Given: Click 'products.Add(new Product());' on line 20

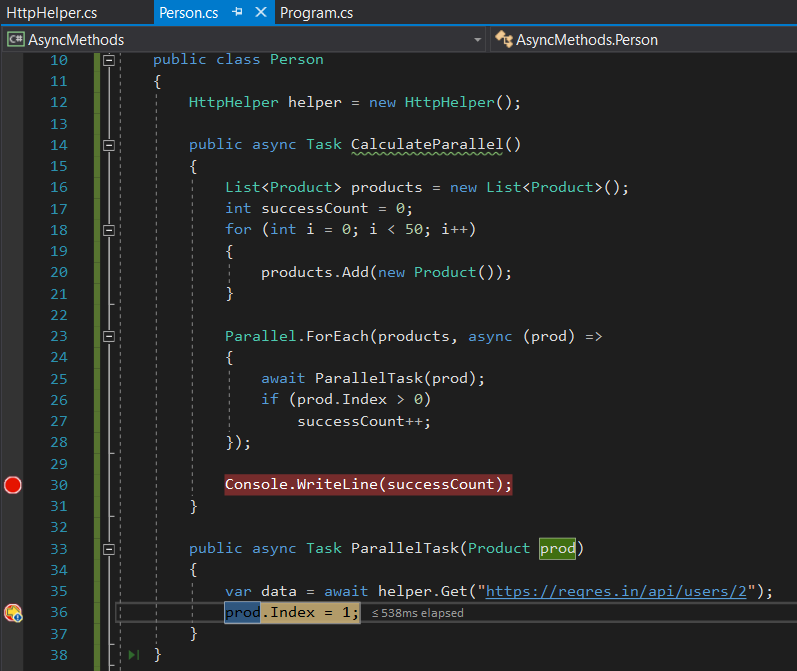Looking at the screenshot, I should click(x=386, y=272).
